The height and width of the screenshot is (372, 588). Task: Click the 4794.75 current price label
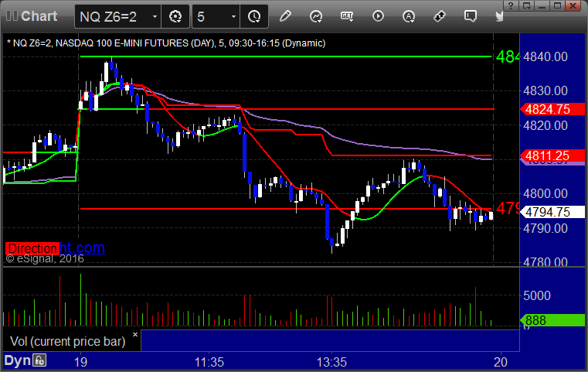pos(552,212)
